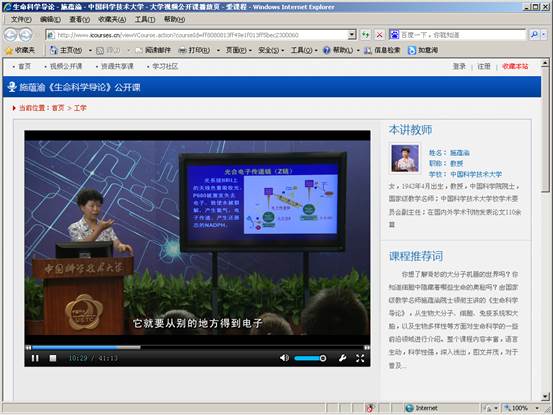Open the 收藏夹 favorites star button
This screenshot has width=553, height=415.
(x=20, y=50)
